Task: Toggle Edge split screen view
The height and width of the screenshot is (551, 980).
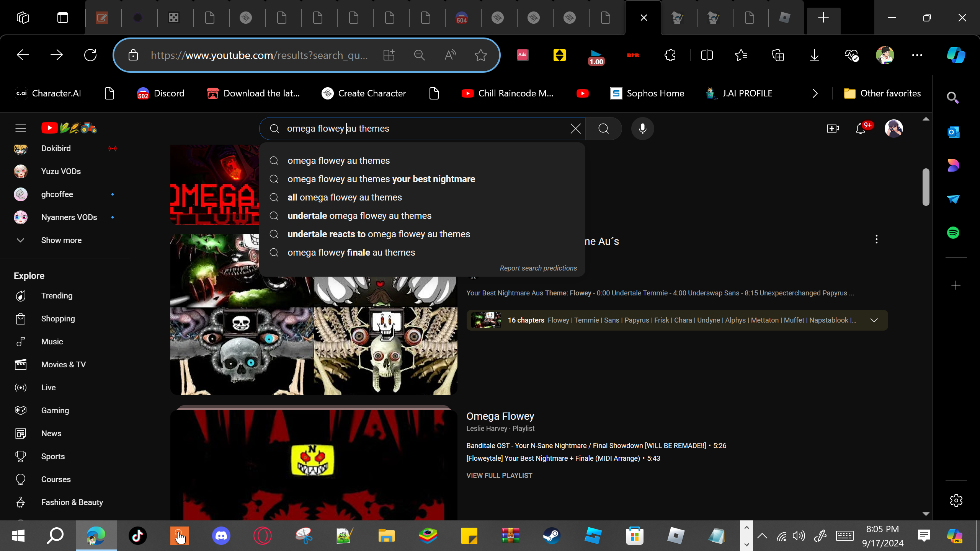Action: [707, 55]
